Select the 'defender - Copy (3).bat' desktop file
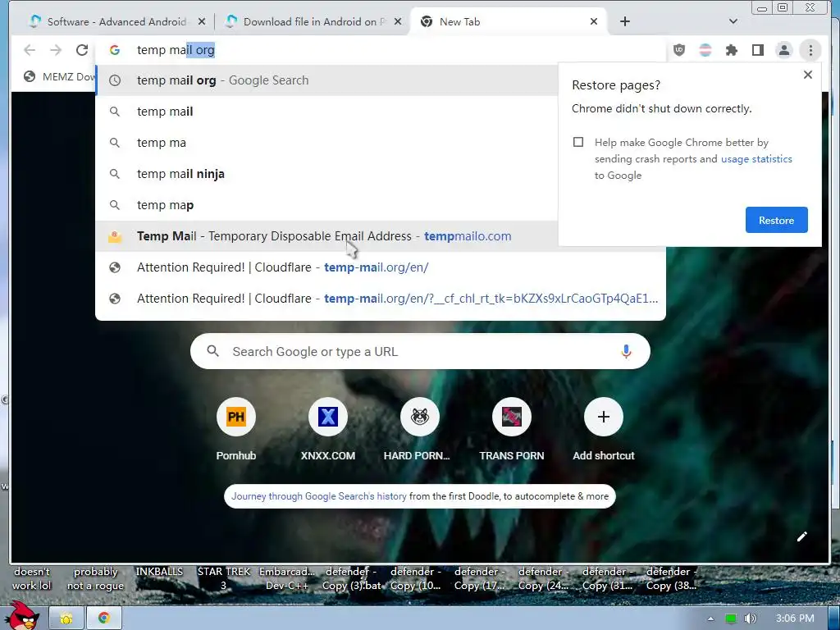This screenshot has width=840, height=630. [351, 578]
